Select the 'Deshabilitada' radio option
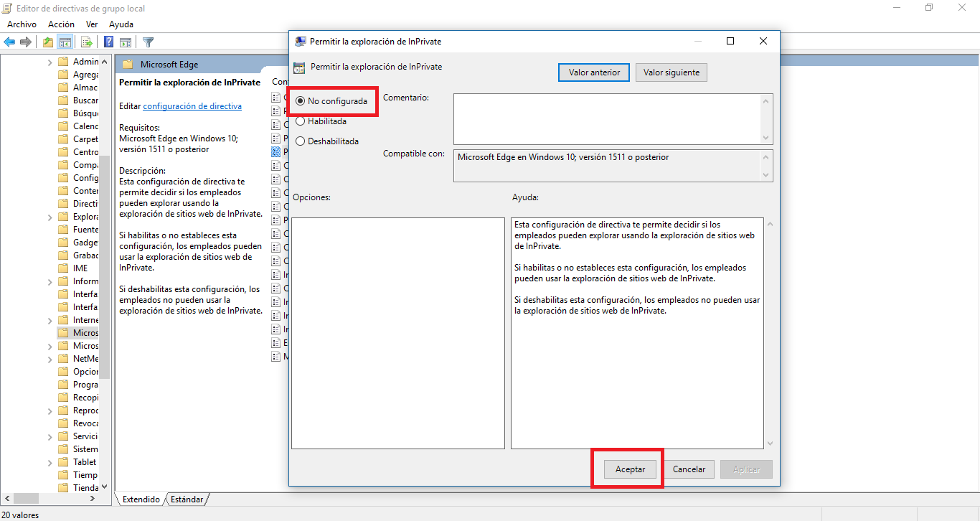This screenshot has width=980, height=521. coord(327,141)
